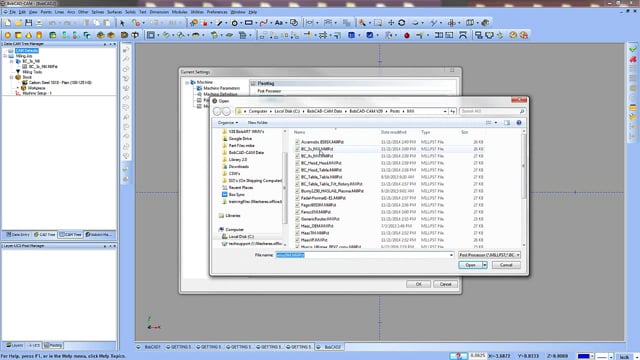This screenshot has height=360, width=640.
Task: Tick checkbox for Burny1250 Plasma post file
Action: [x=297, y=191]
